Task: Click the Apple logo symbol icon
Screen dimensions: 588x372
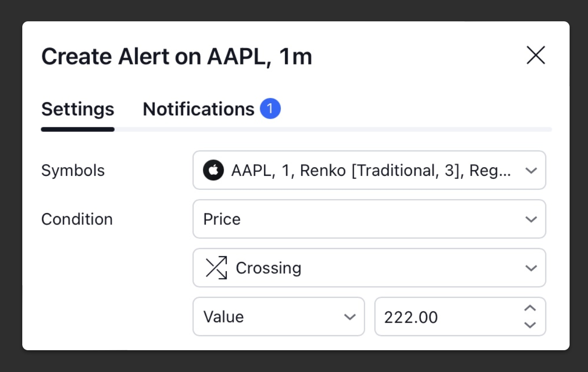Action: coord(213,170)
